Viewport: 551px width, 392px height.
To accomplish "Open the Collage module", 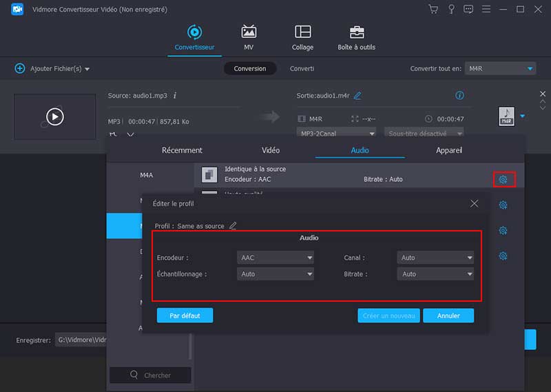I will point(302,38).
